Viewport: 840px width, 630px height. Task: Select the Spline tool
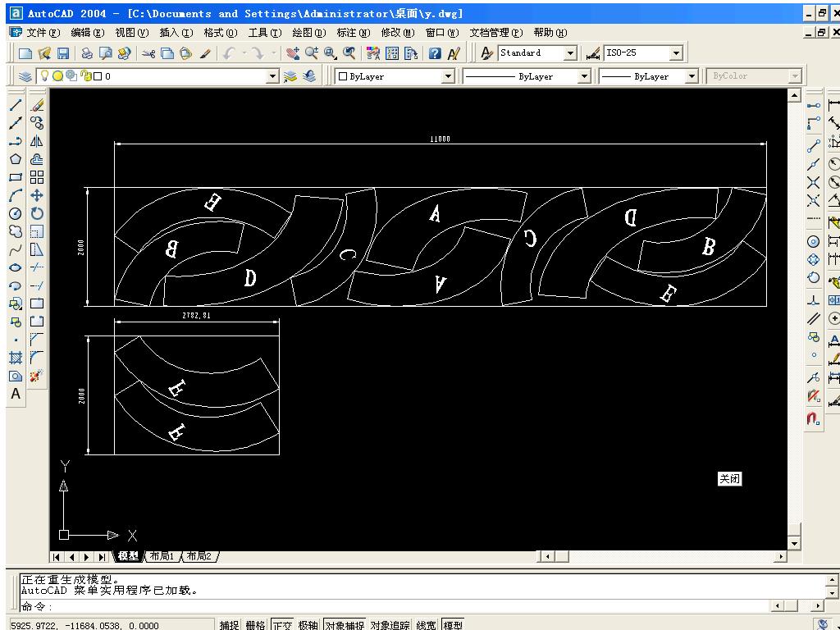(x=16, y=249)
